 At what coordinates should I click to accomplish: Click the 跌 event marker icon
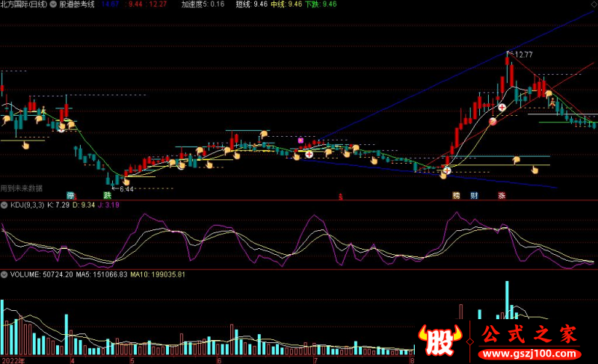(x=107, y=196)
